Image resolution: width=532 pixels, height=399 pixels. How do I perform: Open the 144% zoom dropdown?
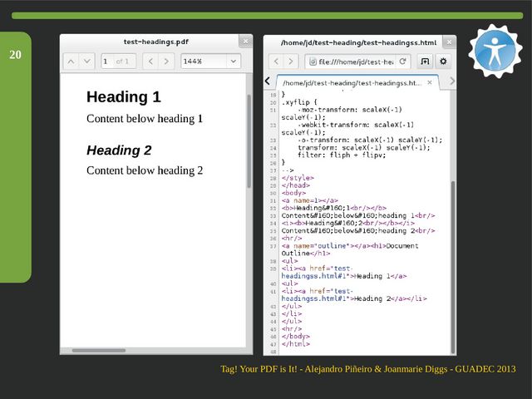[210, 62]
